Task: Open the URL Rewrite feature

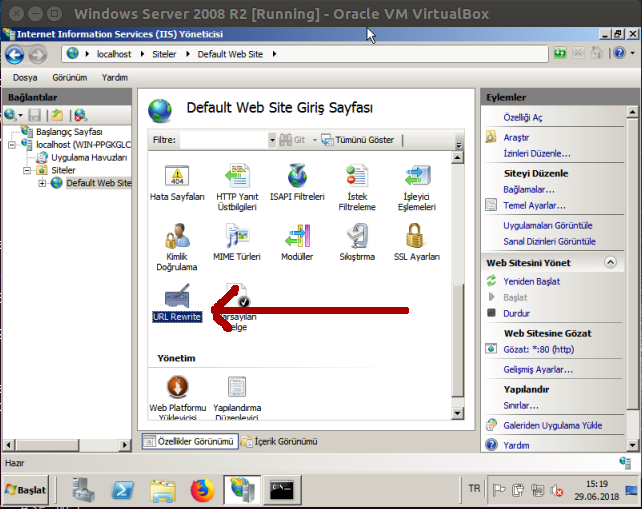Action: pyautogui.click(x=177, y=300)
